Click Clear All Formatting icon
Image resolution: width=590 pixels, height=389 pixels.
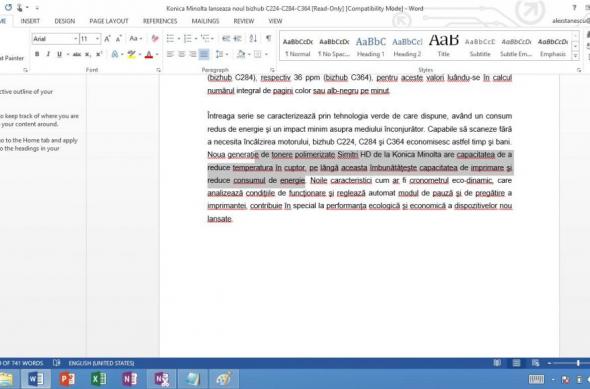click(x=155, y=38)
